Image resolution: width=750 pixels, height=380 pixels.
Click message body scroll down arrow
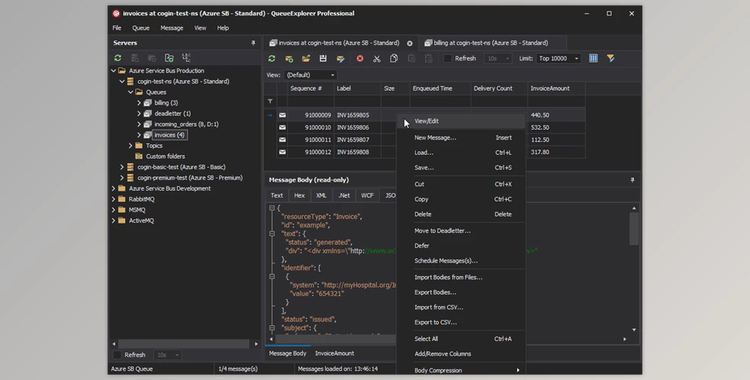(634, 330)
